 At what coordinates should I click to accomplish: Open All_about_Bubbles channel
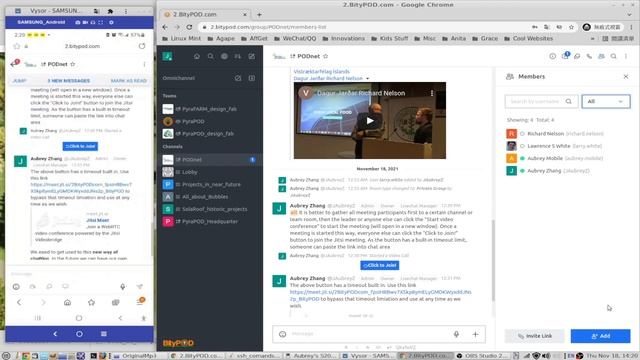point(210,197)
